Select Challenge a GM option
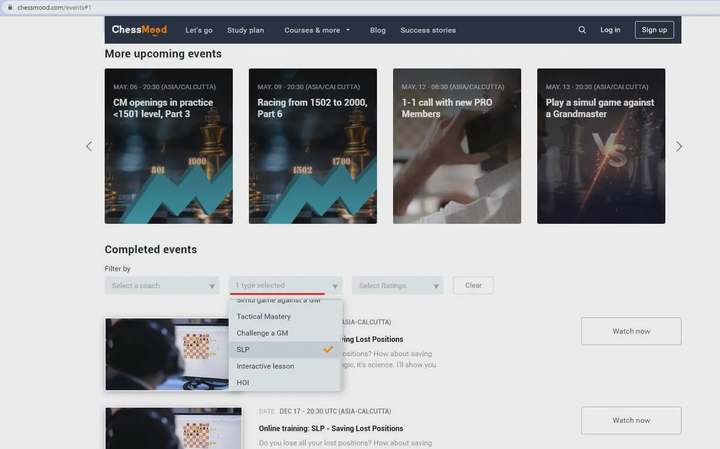Screen dimensions: 720x449 [x=262, y=333]
